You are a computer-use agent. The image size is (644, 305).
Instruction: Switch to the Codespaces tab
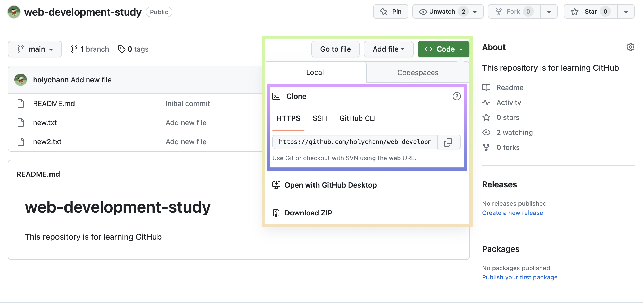418,73
